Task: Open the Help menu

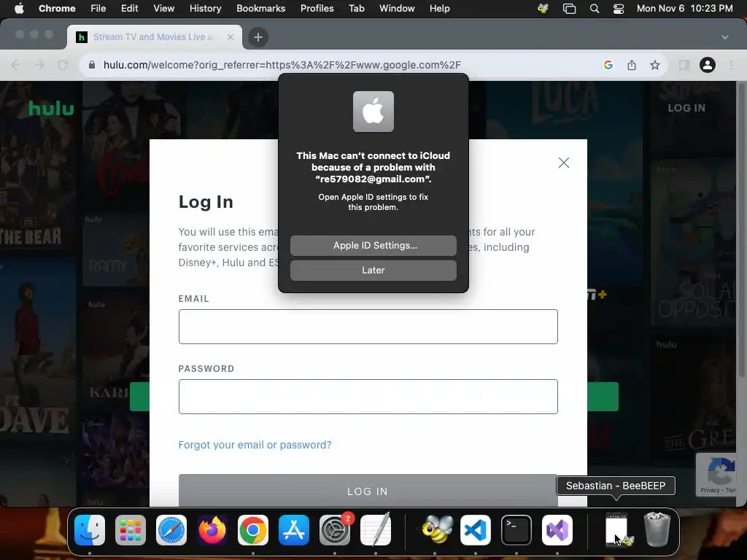Action: [x=439, y=9]
